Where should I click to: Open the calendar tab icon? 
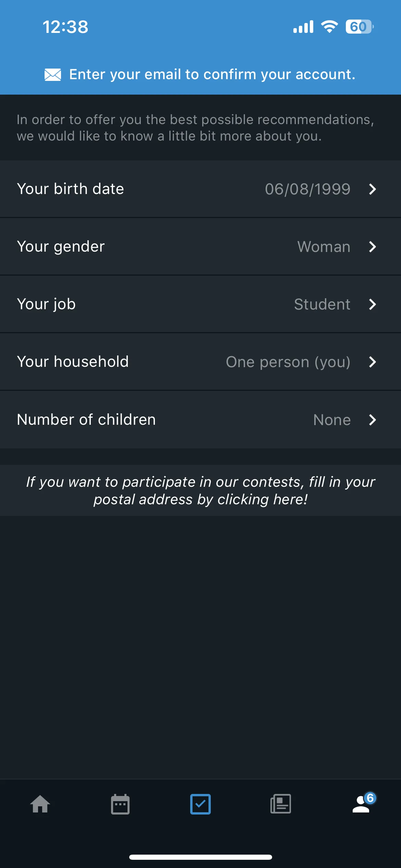pos(120,804)
